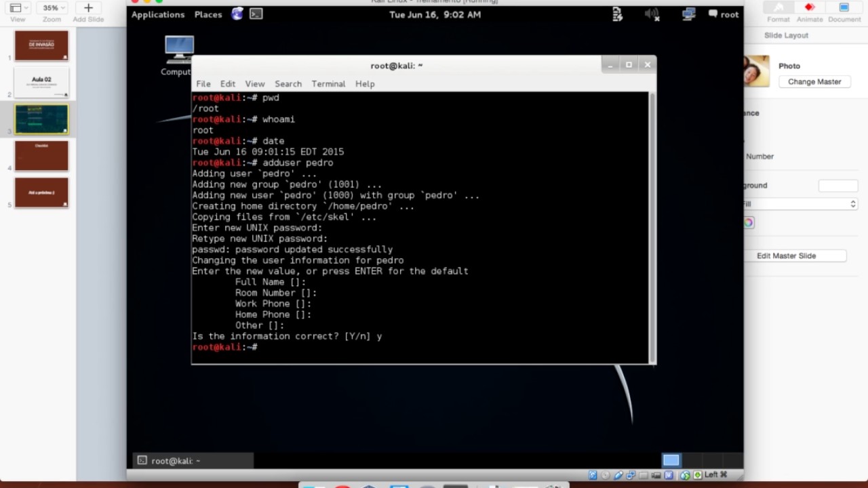Click the Photo master layout thumbnail
Viewport: 868px width, 488px height.
point(757,71)
